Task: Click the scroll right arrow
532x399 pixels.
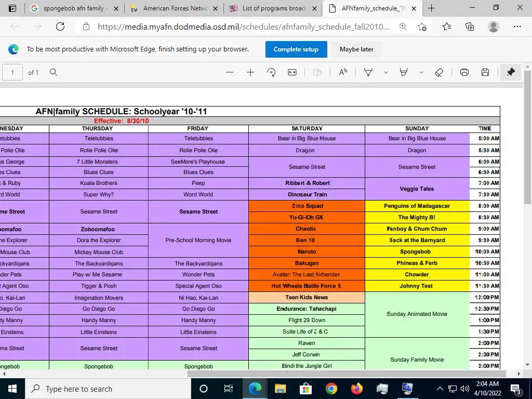Action: [x=519, y=374]
